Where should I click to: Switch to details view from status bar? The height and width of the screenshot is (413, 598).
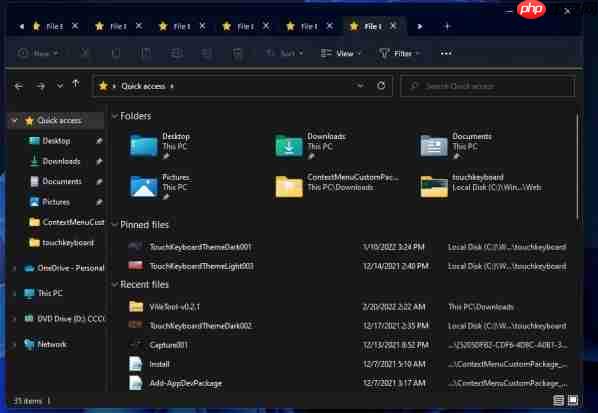559,400
